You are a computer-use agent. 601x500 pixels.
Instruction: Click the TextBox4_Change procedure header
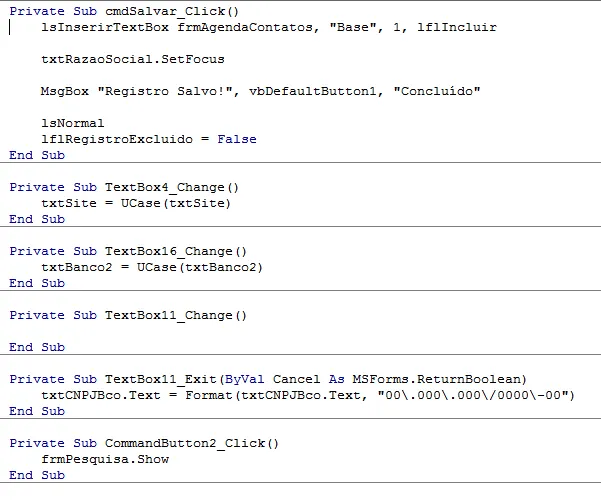[124, 188]
